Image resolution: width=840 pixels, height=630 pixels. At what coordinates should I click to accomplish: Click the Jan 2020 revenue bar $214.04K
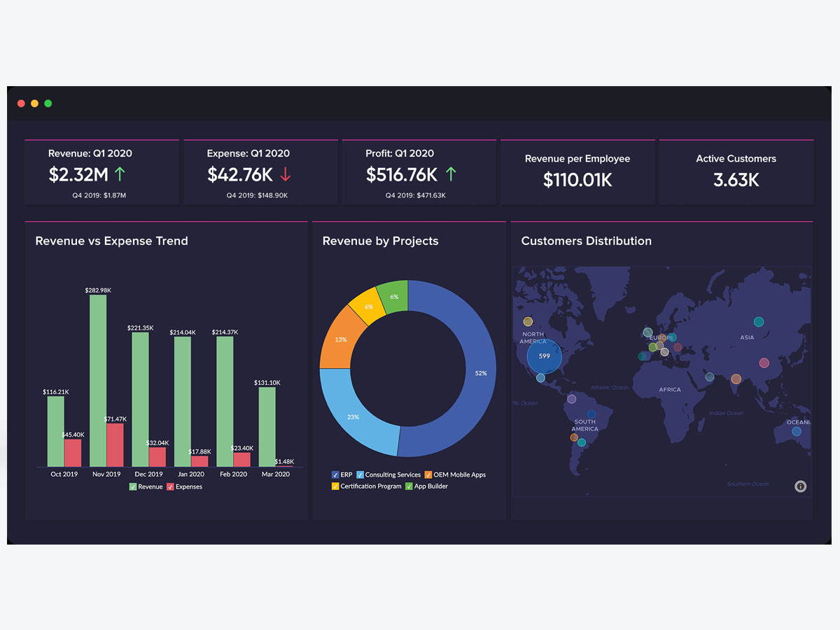coord(183,402)
